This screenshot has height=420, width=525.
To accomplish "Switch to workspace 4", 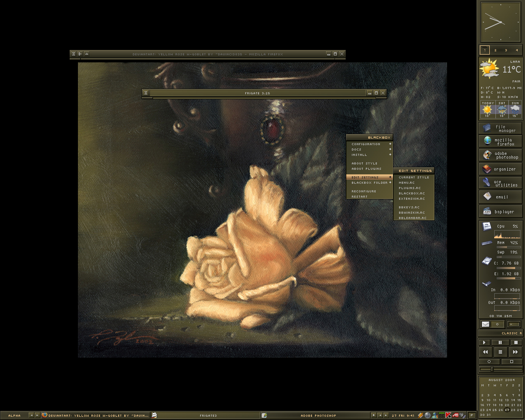I will pos(517,50).
